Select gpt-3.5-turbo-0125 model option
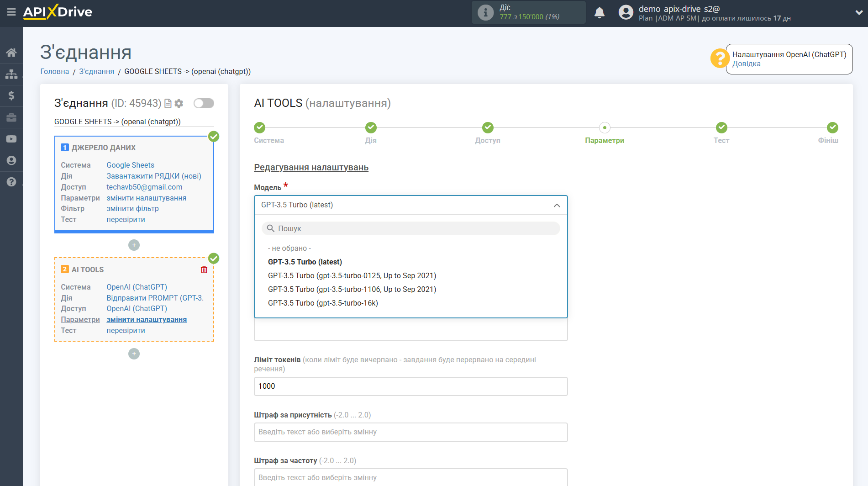 pyautogui.click(x=352, y=276)
